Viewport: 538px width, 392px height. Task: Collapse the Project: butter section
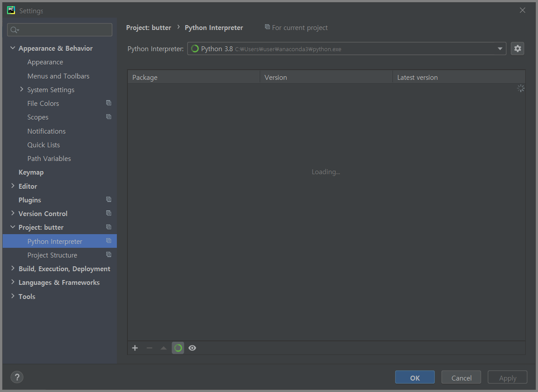[12, 227]
